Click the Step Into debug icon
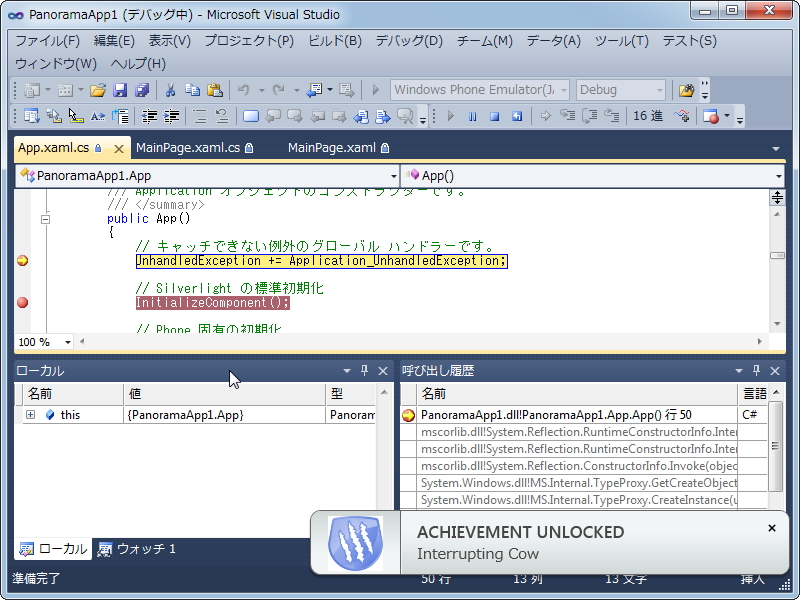The height and width of the screenshot is (600, 800). (568, 115)
